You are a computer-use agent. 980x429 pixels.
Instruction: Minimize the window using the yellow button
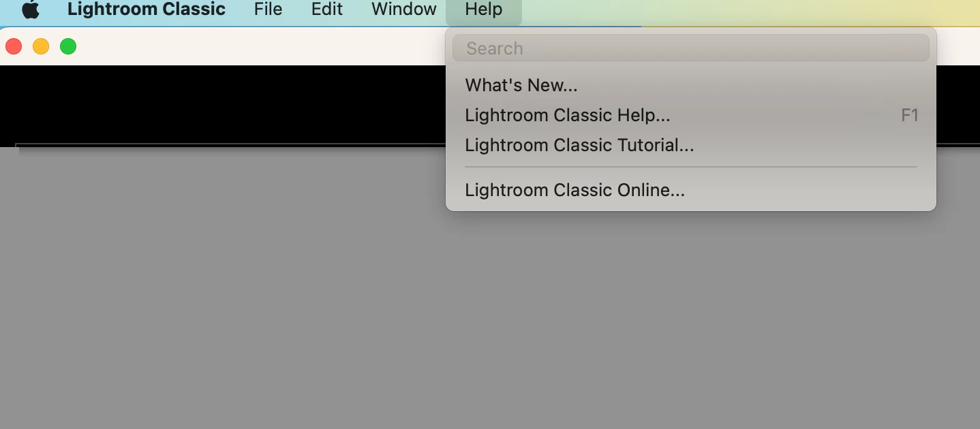click(41, 46)
